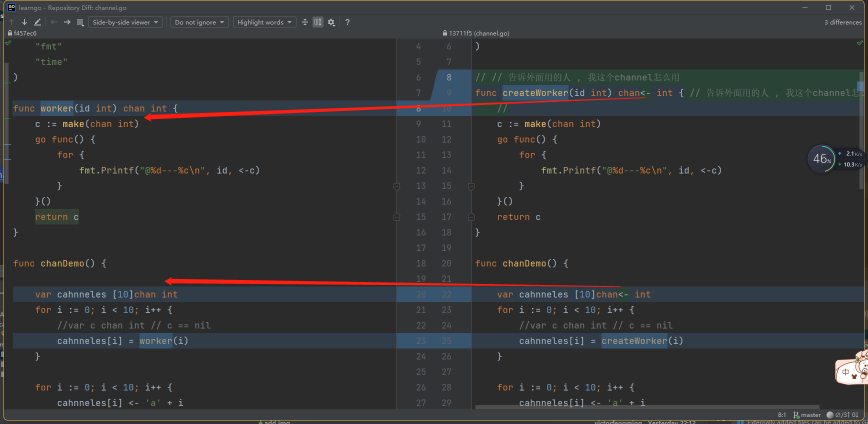
Task: Open the go-to-changed-file list icon
Action: [80, 22]
